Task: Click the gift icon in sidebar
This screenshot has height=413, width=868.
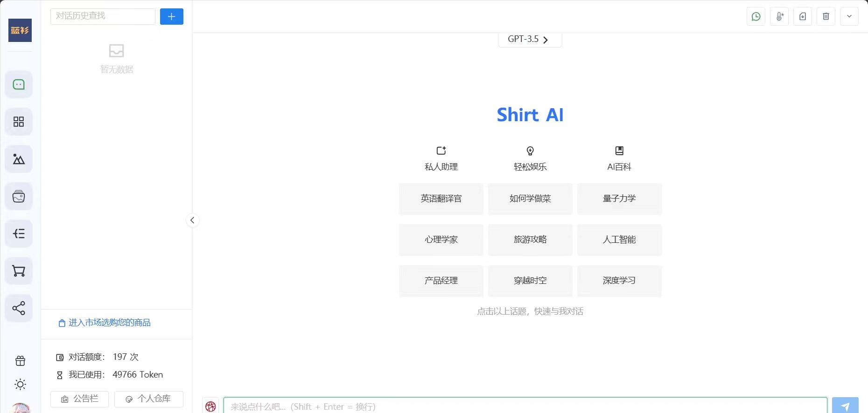Action: pos(20,361)
